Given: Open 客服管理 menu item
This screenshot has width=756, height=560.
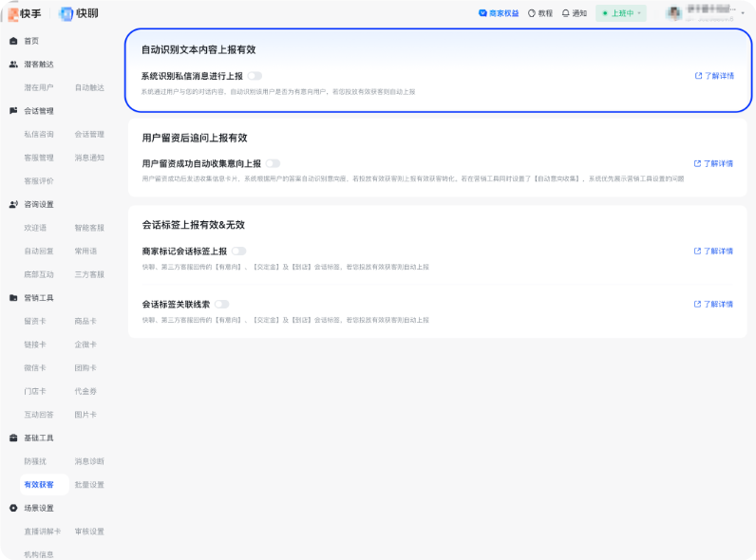Looking at the screenshot, I should coord(39,159).
